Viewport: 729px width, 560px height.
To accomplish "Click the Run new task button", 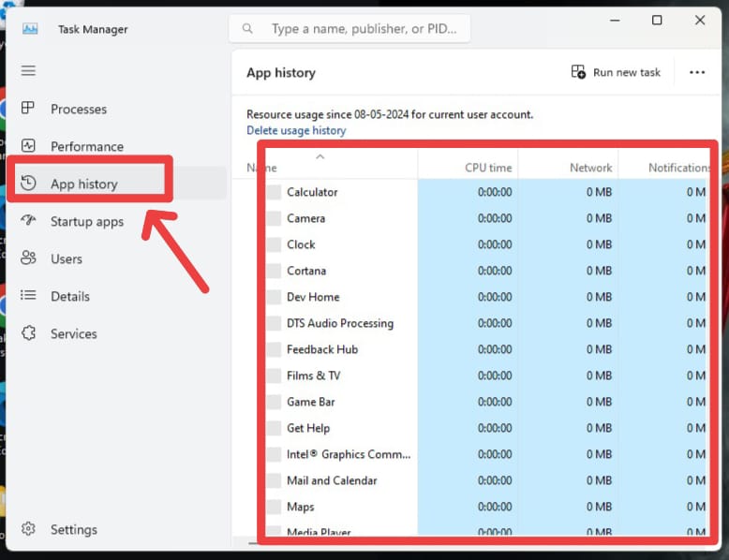I will coord(616,72).
